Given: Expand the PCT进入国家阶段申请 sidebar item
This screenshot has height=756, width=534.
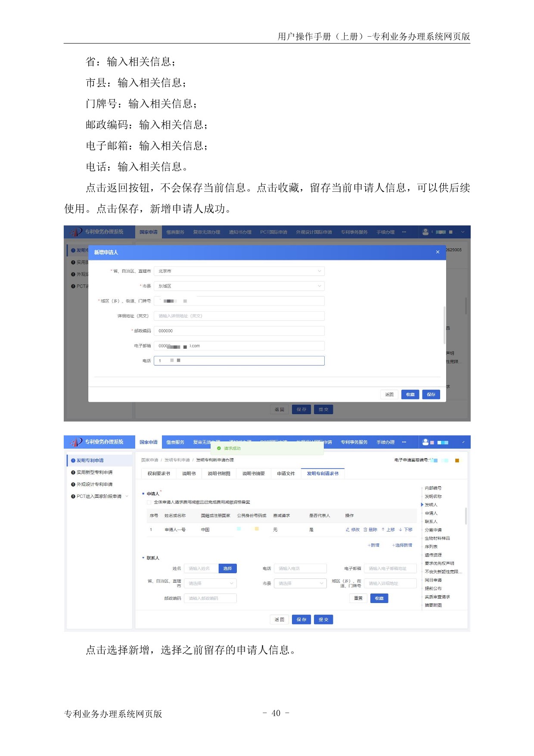Looking at the screenshot, I should tap(127, 497).
